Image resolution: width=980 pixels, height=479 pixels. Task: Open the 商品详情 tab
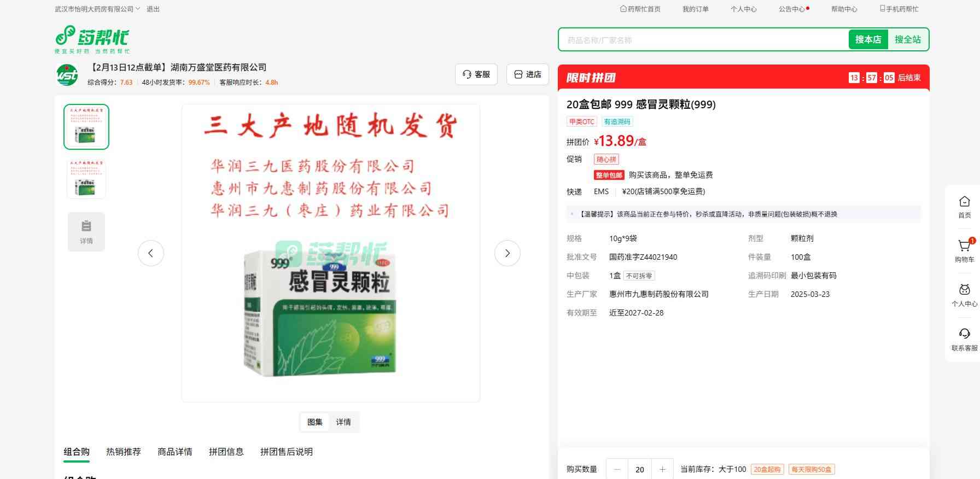point(175,452)
